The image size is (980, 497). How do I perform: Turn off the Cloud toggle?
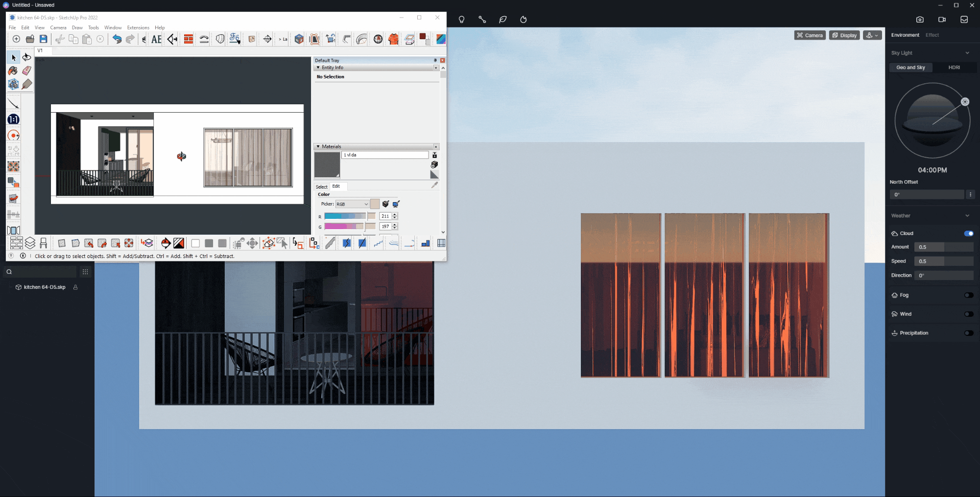(969, 234)
